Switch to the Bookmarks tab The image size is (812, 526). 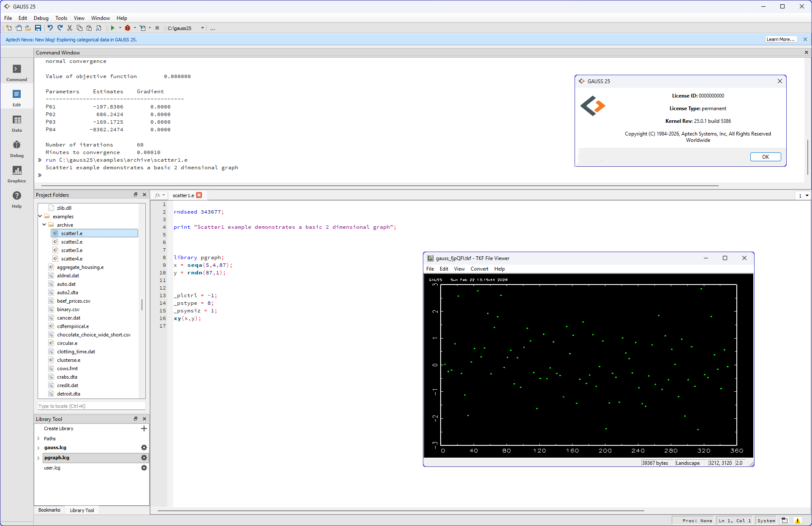[x=49, y=510]
